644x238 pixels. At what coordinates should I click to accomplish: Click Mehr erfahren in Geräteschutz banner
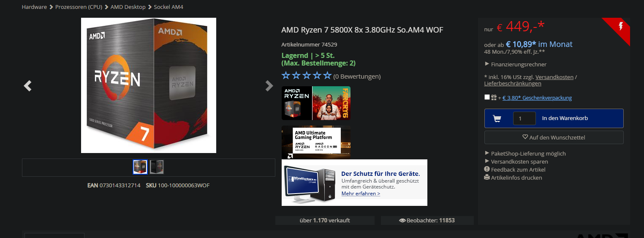click(x=361, y=194)
